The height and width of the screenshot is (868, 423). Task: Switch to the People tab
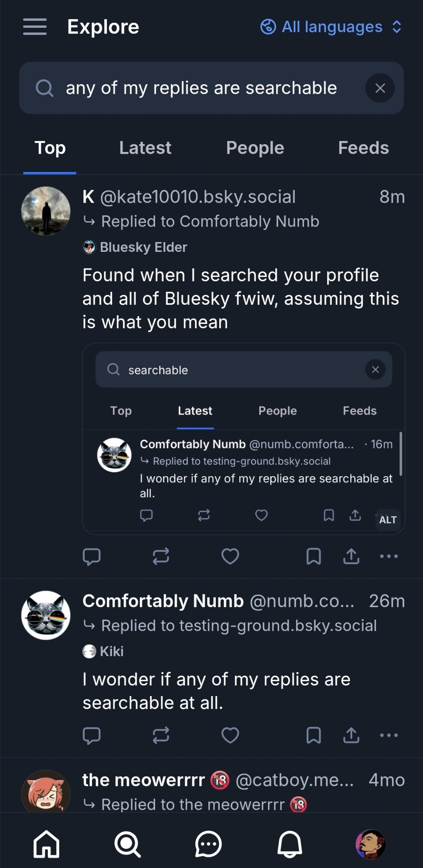coord(255,148)
